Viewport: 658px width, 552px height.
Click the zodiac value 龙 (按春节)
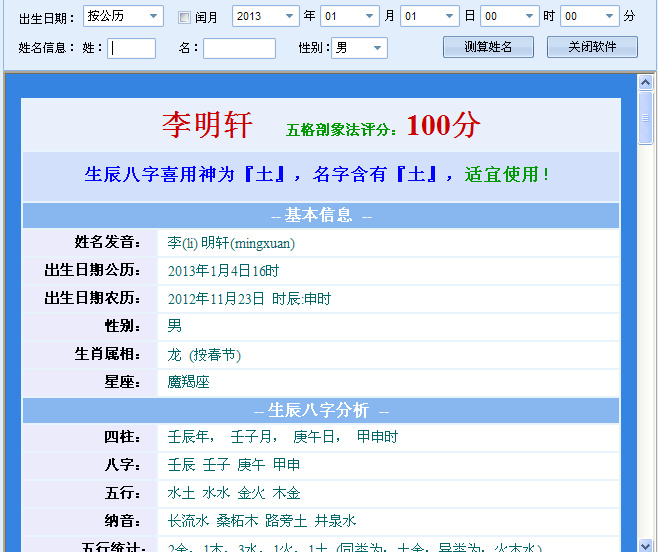point(204,355)
